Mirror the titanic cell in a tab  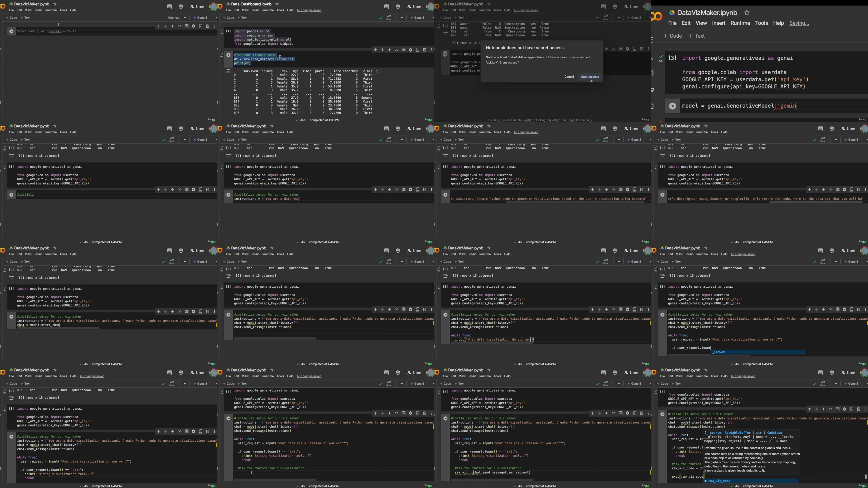pos(417,50)
